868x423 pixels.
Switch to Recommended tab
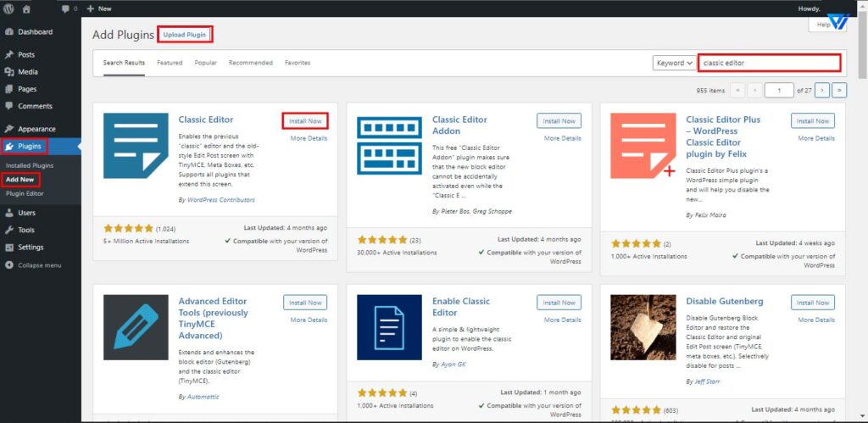click(x=251, y=63)
